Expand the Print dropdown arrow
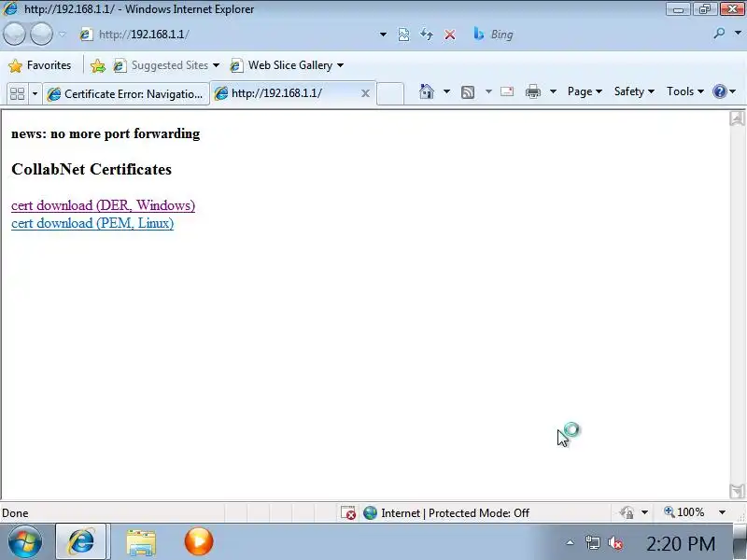The width and height of the screenshot is (747, 560). coord(553,91)
